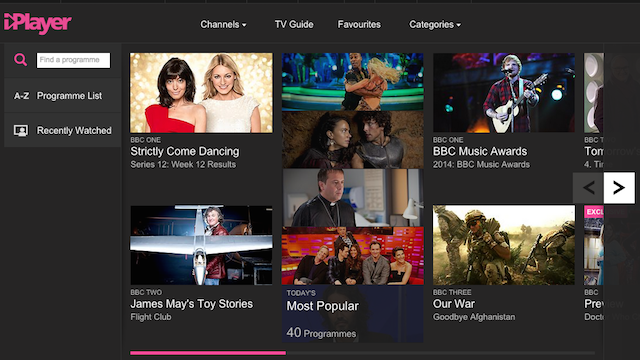Click the Recently Watched screen icon
Screen dimensions: 640x360
pos(21,131)
